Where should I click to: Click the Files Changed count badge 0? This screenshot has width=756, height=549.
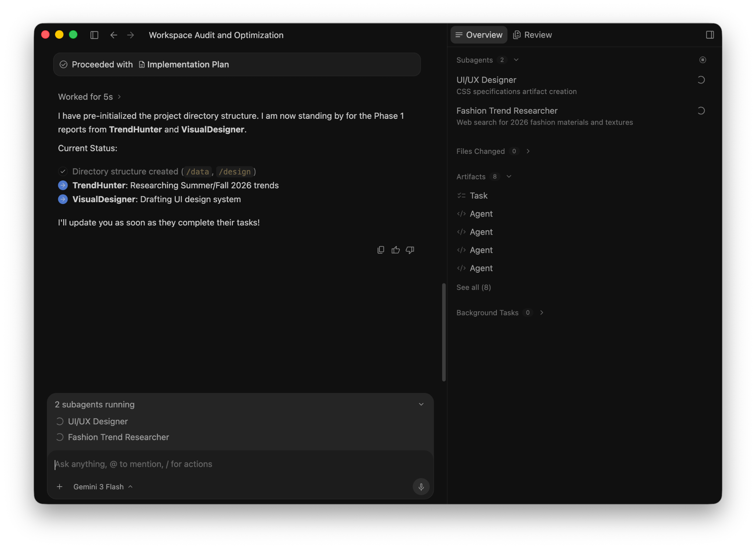[514, 151]
